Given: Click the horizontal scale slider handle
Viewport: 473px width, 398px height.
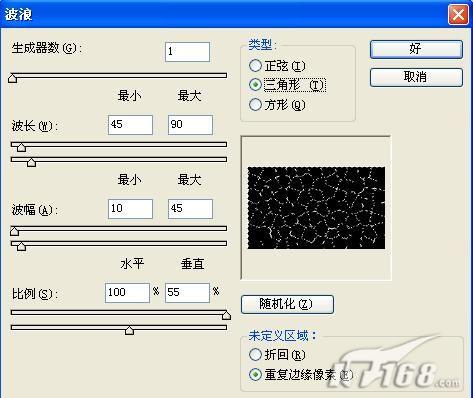Looking at the screenshot, I should click(x=226, y=315).
